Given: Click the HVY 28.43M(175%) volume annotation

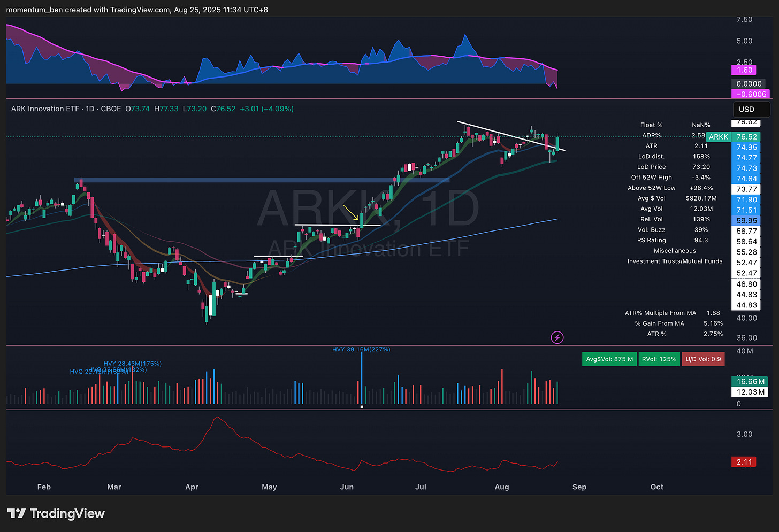Looking at the screenshot, I should (133, 364).
